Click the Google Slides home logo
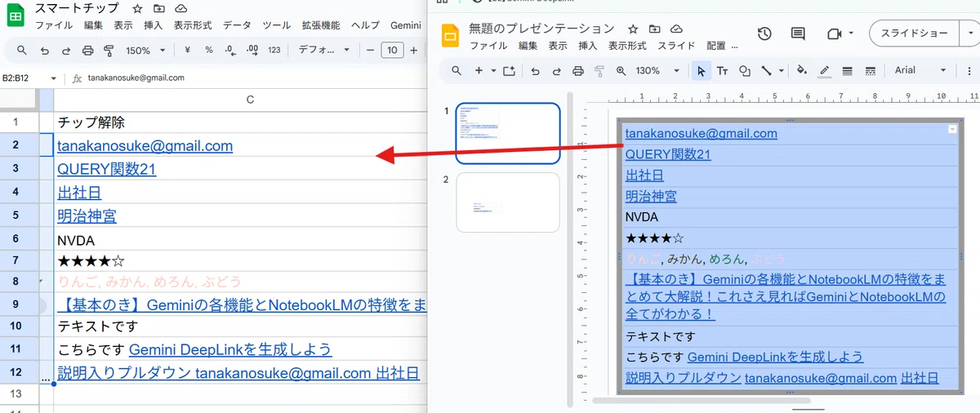This screenshot has width=980, height=413. [x=451, y=37]
